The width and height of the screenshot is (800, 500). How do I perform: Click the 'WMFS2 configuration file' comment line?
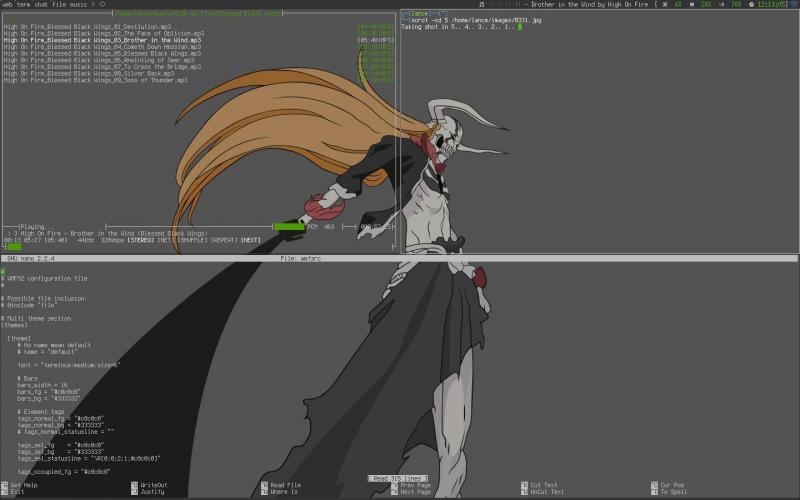pos(45,279)
